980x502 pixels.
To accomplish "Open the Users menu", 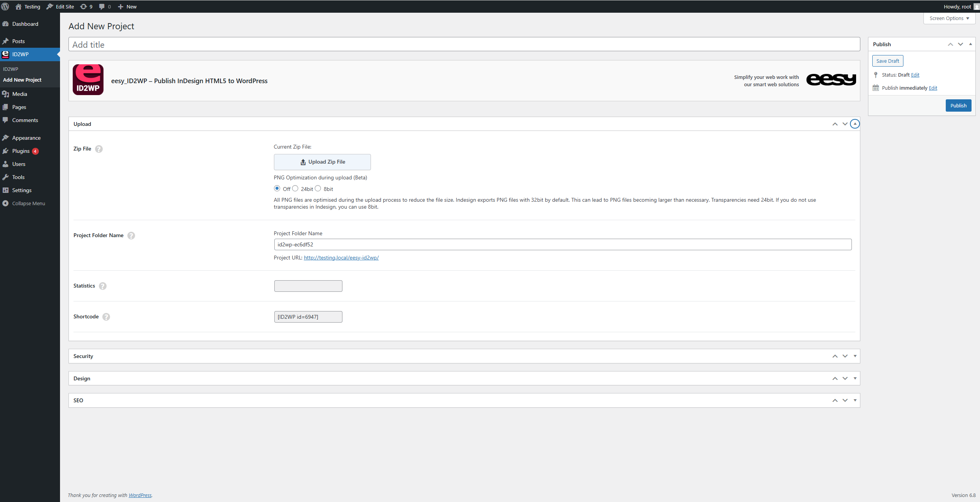I will point(30,164).
